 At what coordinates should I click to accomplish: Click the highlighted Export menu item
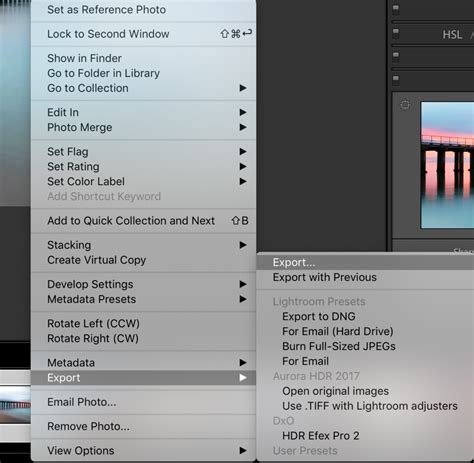tap(143, 378)
